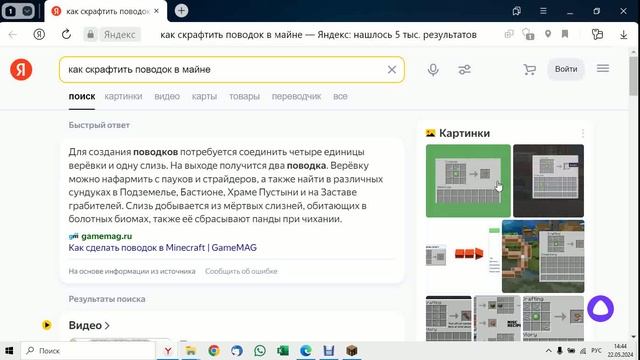Open downloads arrow icon in toolbar
This screenshot has width=640, height=360.
click(623, 35)
